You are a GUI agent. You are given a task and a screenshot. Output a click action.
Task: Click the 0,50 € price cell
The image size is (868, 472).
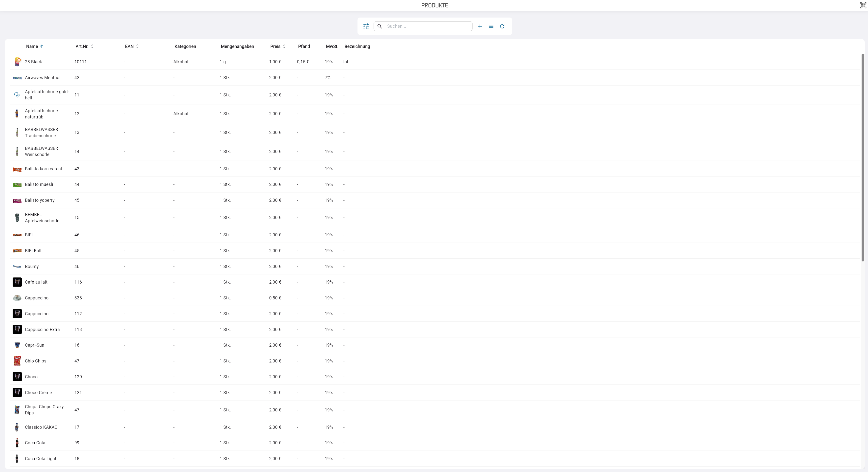(275, 298)
